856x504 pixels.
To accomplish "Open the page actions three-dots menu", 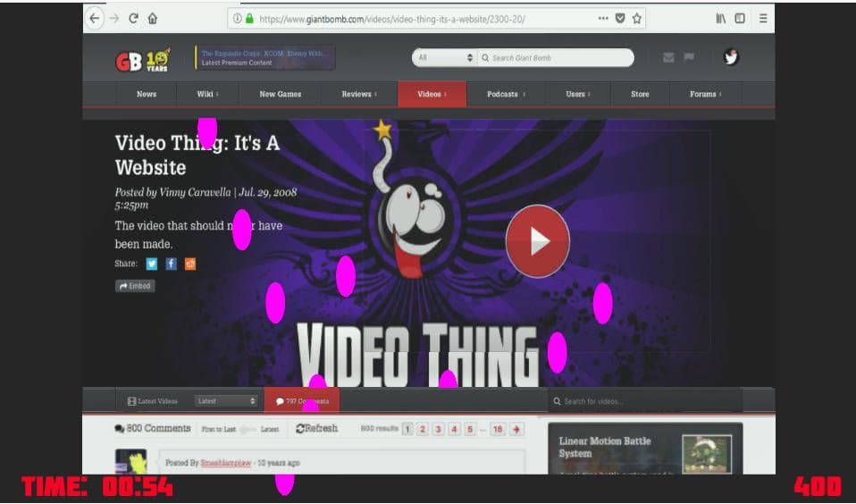I will pyautogui.click(x=603, y=19).
